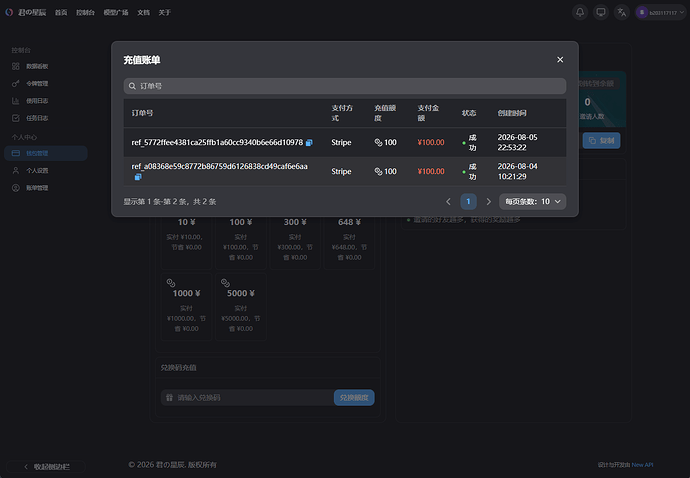Open 文档 in the top navigation
Image resolution: width=690 pixels, height=478 pixels.
pyautogui.click(x=143, y=13)
